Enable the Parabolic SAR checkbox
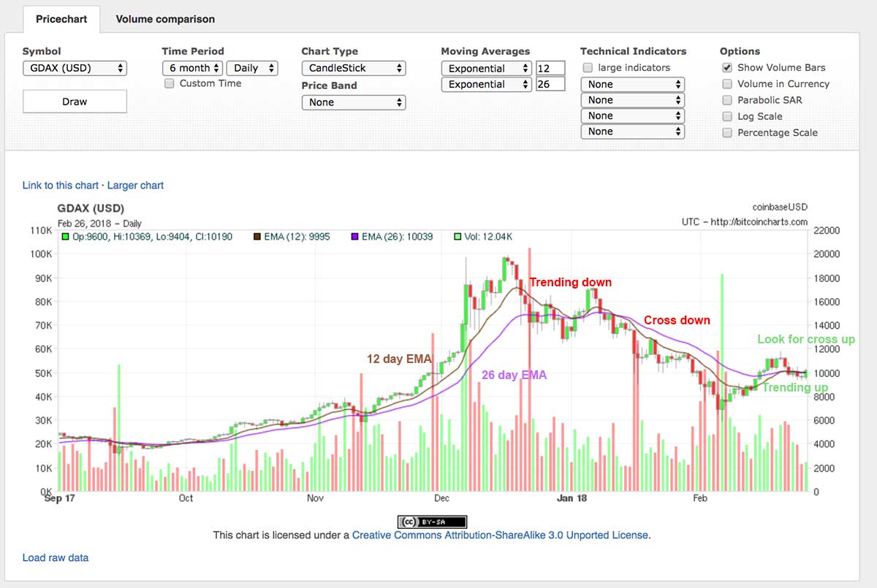877x588 pixels. pyautogui.click(x=727, y=100)
